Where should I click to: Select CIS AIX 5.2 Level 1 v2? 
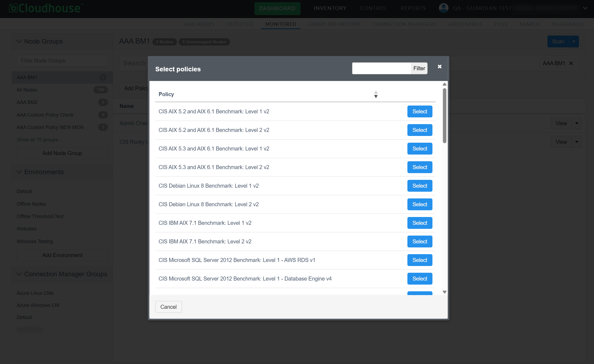pos(420,111)
